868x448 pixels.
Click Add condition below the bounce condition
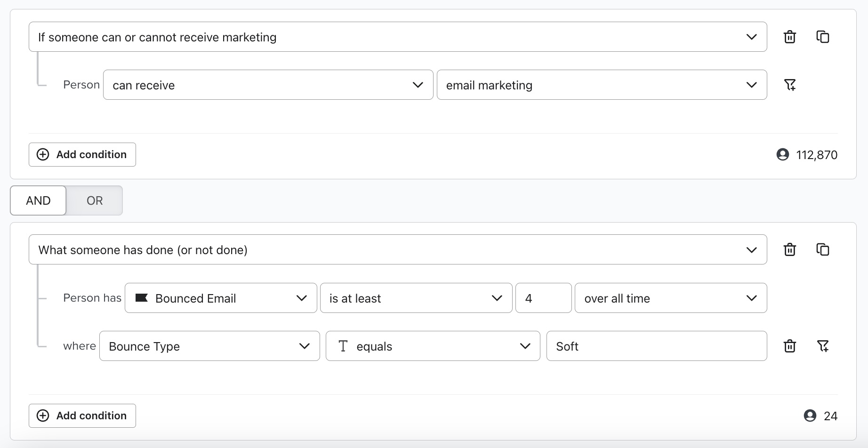(82, 416)
